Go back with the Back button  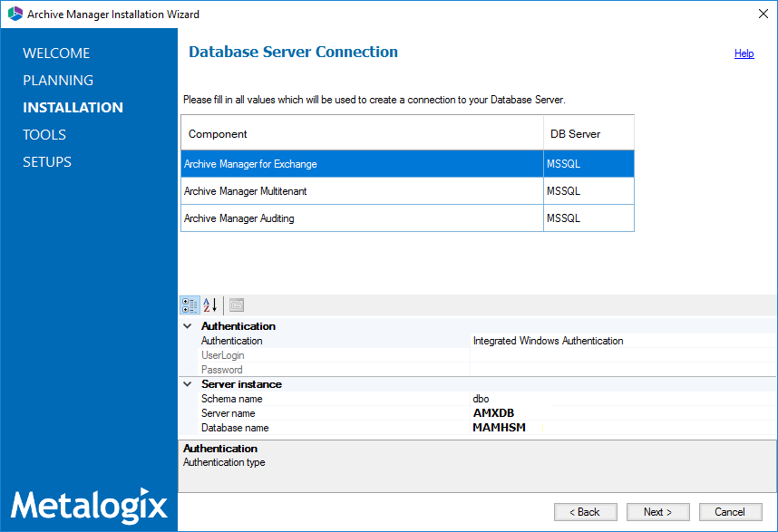pos(585,512)
